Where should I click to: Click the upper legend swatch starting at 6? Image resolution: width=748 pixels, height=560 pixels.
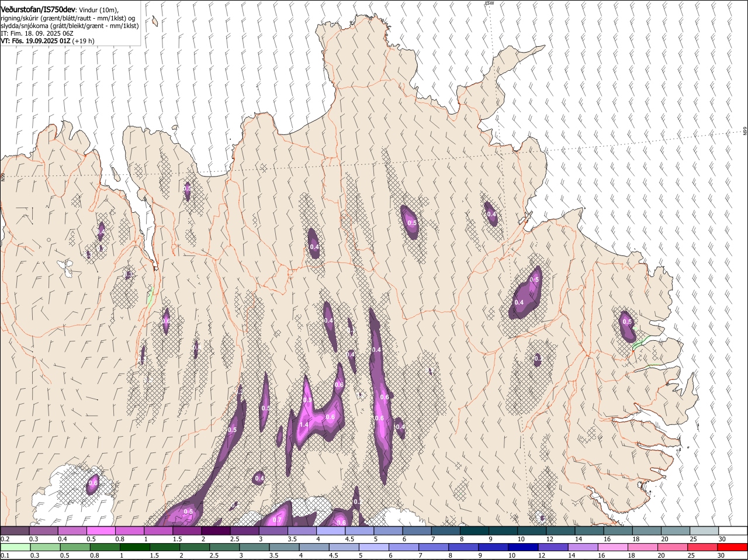click(417, 530)
